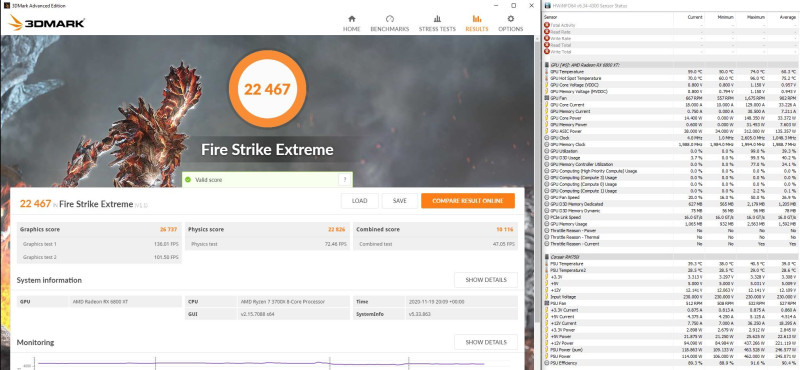Click the Load button

coord(360,201)
